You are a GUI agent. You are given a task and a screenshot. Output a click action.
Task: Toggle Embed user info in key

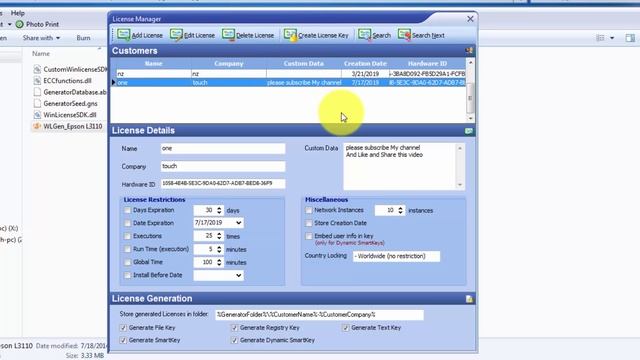click(309, 236)
